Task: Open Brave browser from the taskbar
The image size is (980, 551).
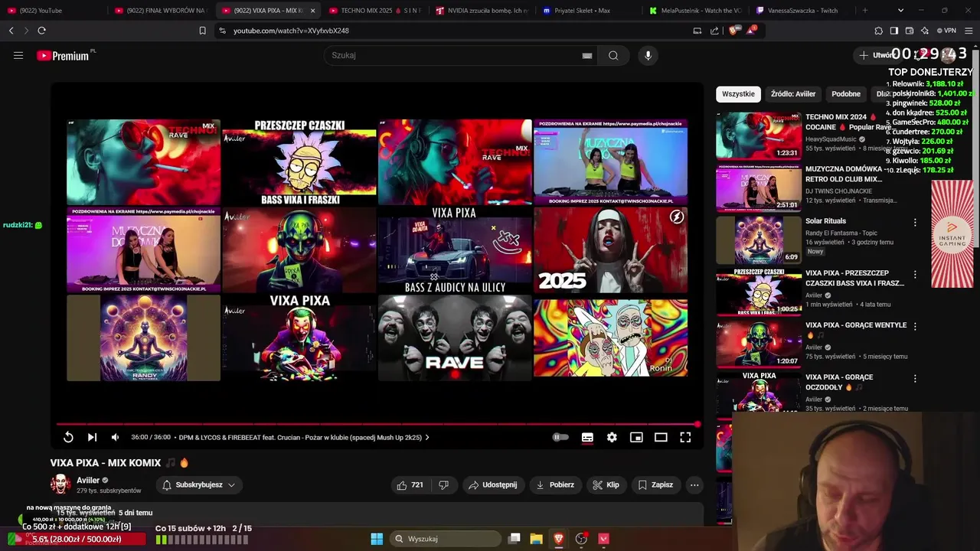Action: click(559, 539)
